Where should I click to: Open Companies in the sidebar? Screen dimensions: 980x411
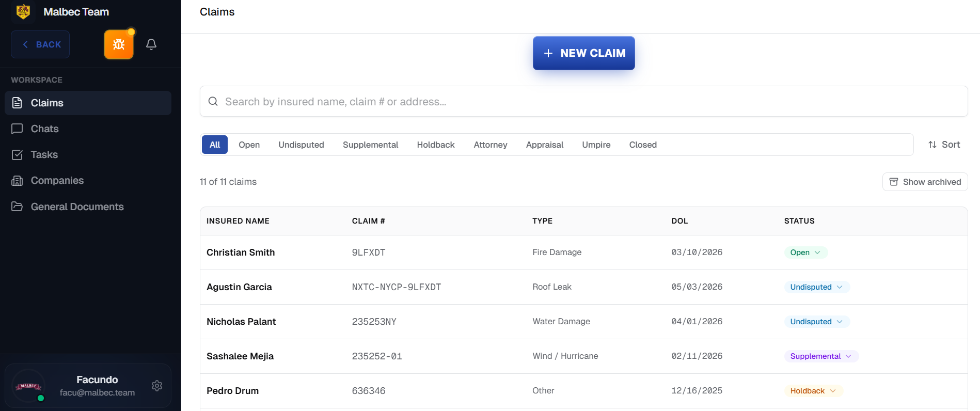point(88,180)
